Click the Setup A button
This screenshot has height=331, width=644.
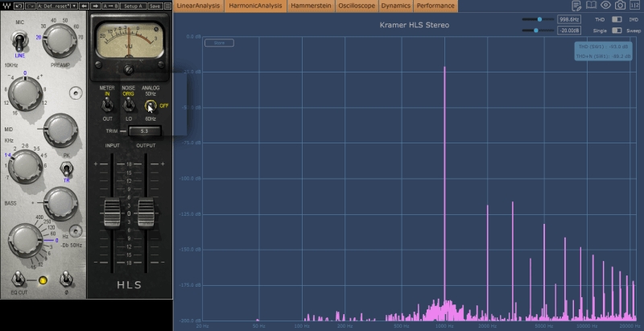(x=133, y=6)
